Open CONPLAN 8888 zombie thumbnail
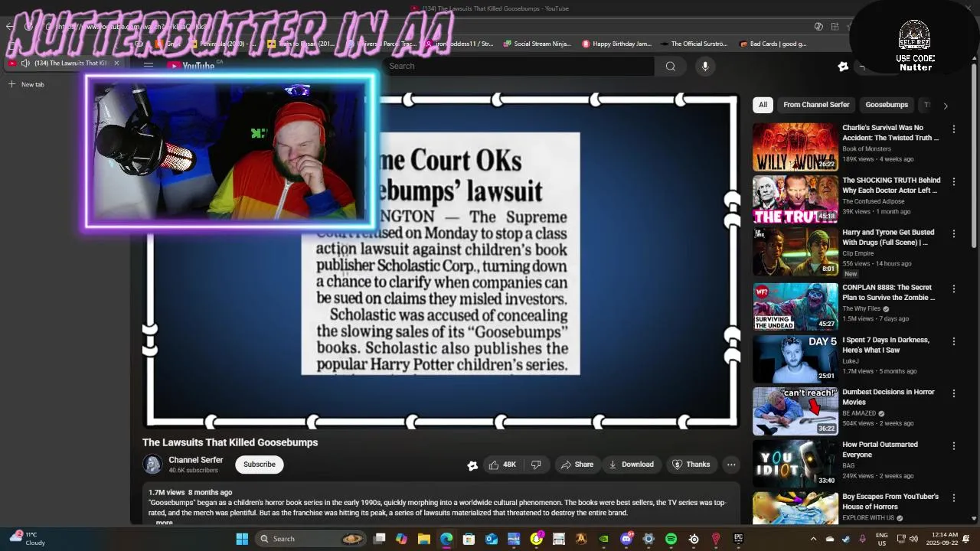The height and width of the screenshot is (551, 980). tap(795, 306)
